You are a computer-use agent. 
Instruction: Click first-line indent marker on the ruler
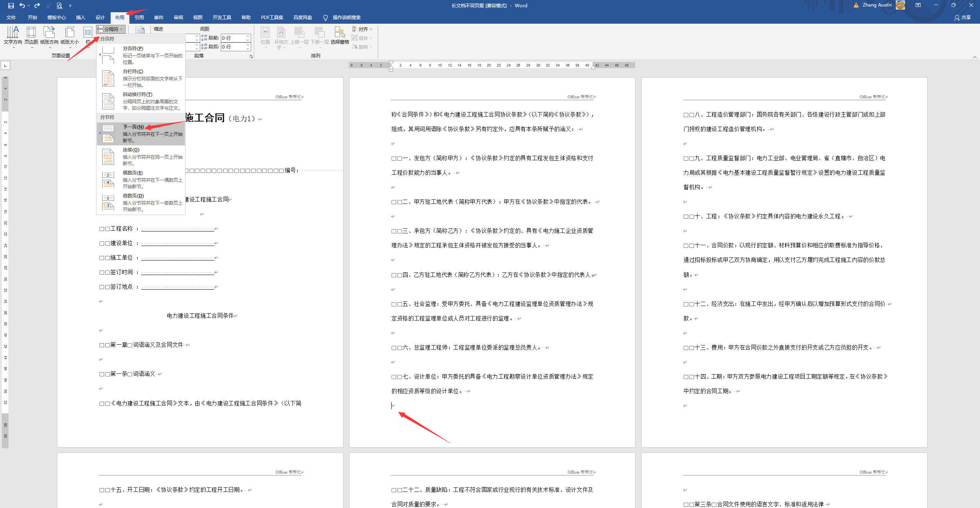click(391, 63)
